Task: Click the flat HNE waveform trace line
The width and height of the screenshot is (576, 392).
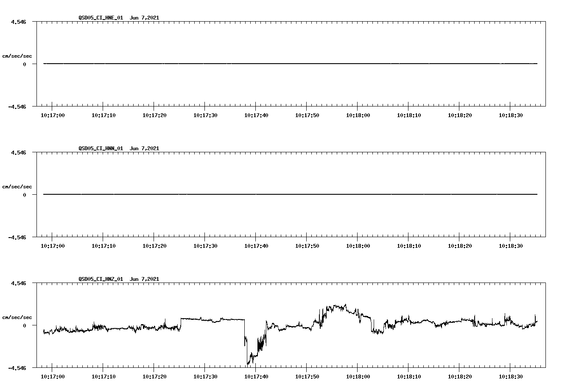Action: point(290,64)
